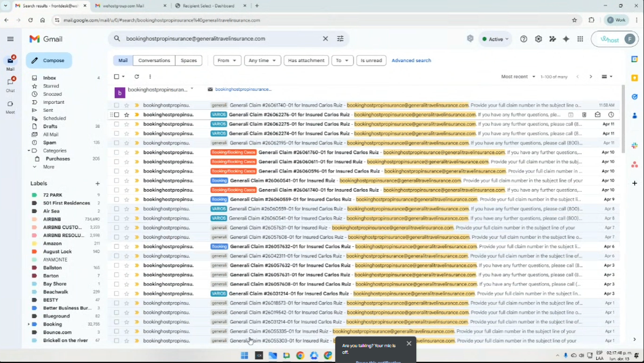Apply the Has attachment filter
Viewport: 644px width, 363px height.
tap(306, 60)
